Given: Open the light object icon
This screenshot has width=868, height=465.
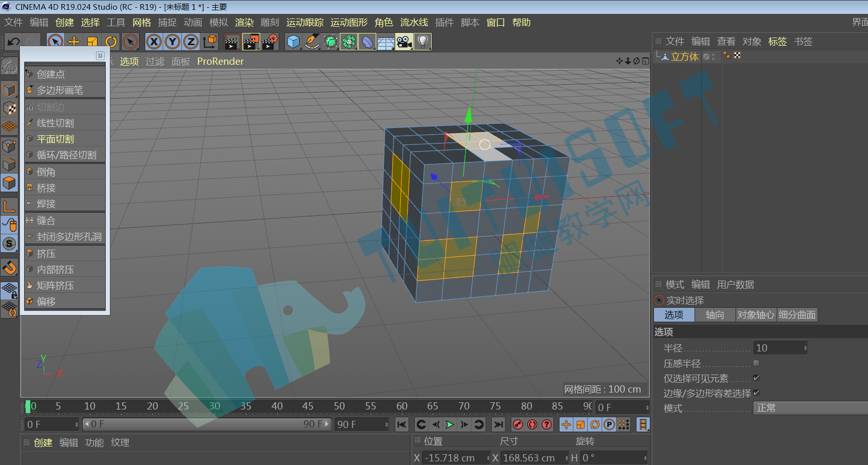Looking at the screenshot, I should tap(422, 42).
